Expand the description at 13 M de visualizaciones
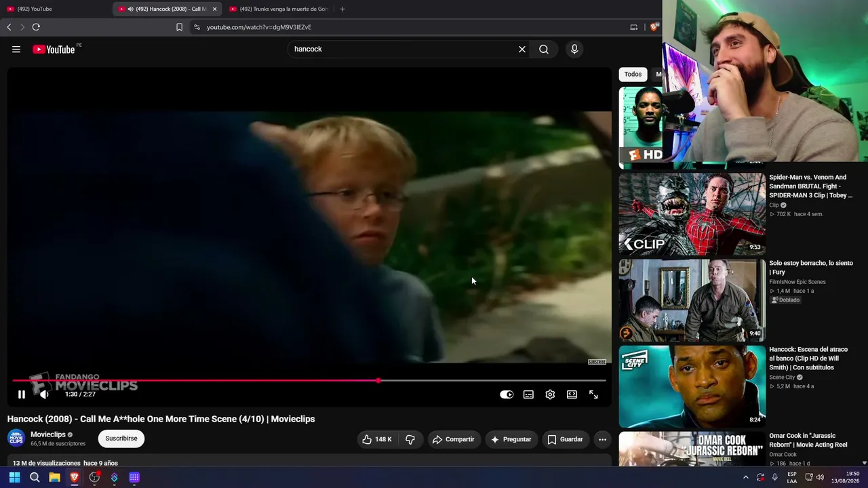 65,463
